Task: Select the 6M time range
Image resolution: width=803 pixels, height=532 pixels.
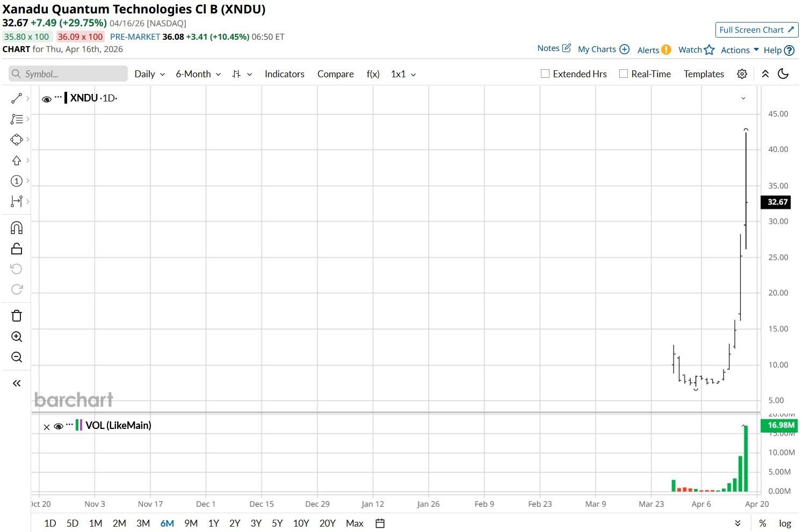Action: coord(167,523)
